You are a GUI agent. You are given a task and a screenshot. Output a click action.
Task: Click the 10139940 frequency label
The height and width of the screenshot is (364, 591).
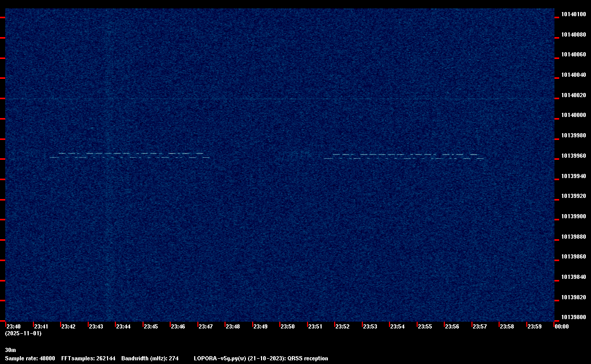(x=574, y=176)
